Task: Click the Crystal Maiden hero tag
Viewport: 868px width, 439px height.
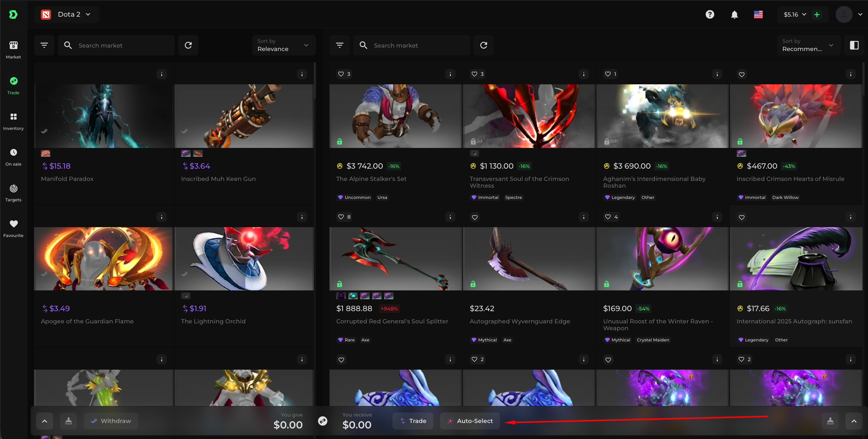Action: click(x=653, y=340)
